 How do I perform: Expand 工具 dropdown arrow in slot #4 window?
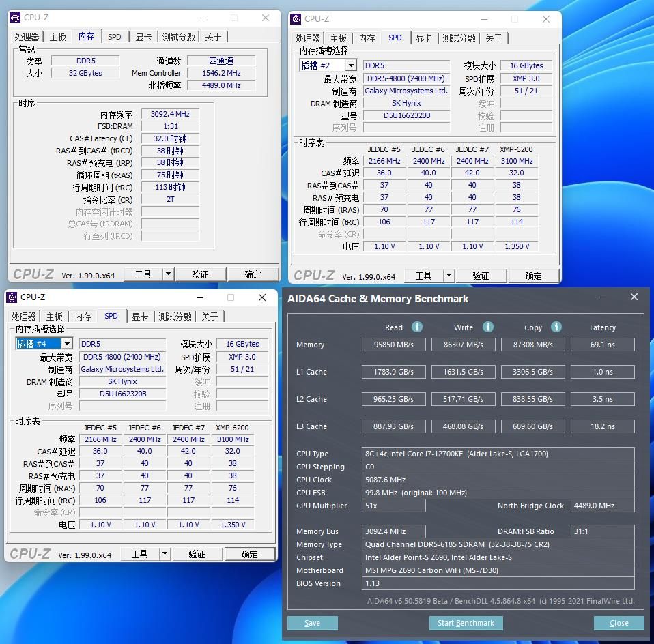(x=165, y=554)
